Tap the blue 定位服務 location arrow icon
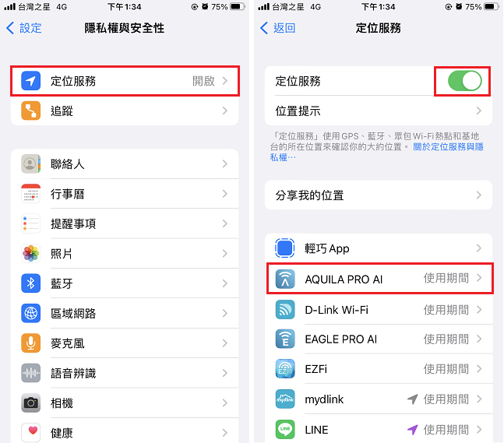Screen dimensions: 504x443 coord(30,81)
